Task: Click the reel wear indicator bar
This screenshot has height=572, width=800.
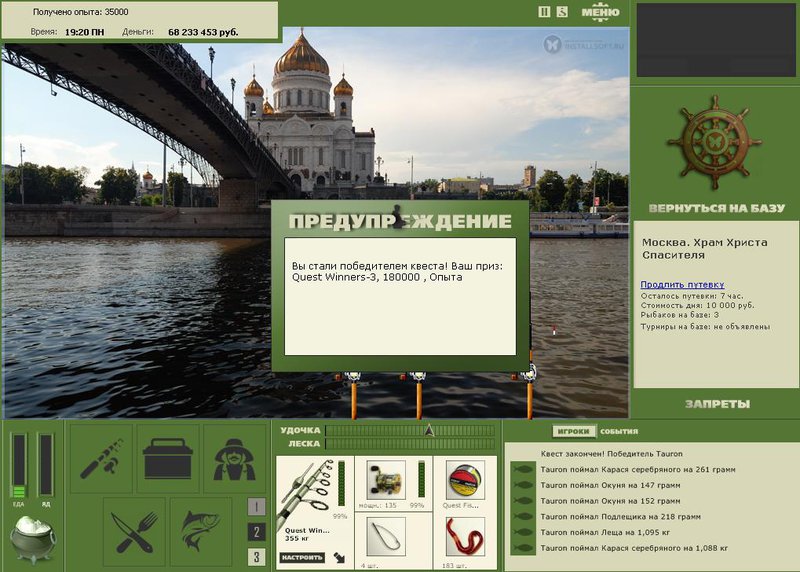Action: 421,479
